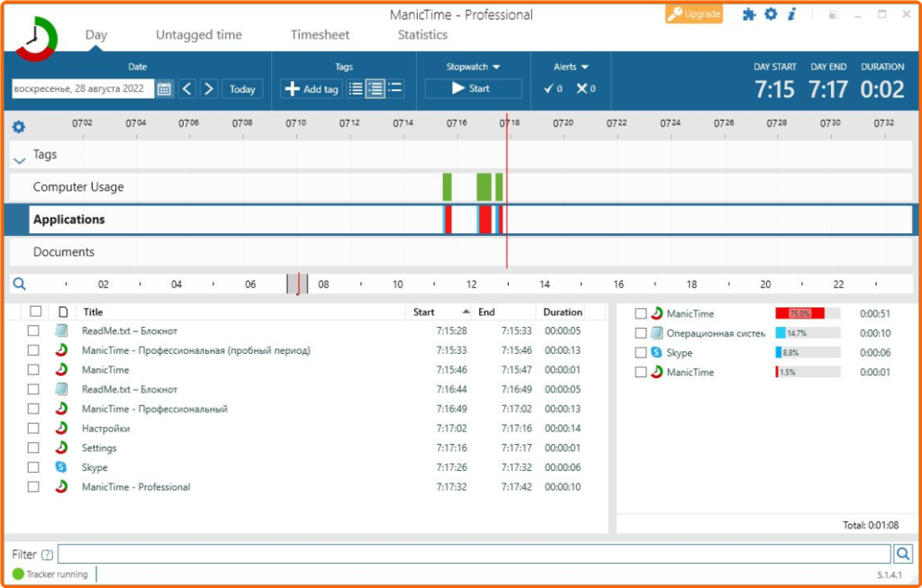
Task: Switch to the Timesheet tab
Action: tap(320, 35)
